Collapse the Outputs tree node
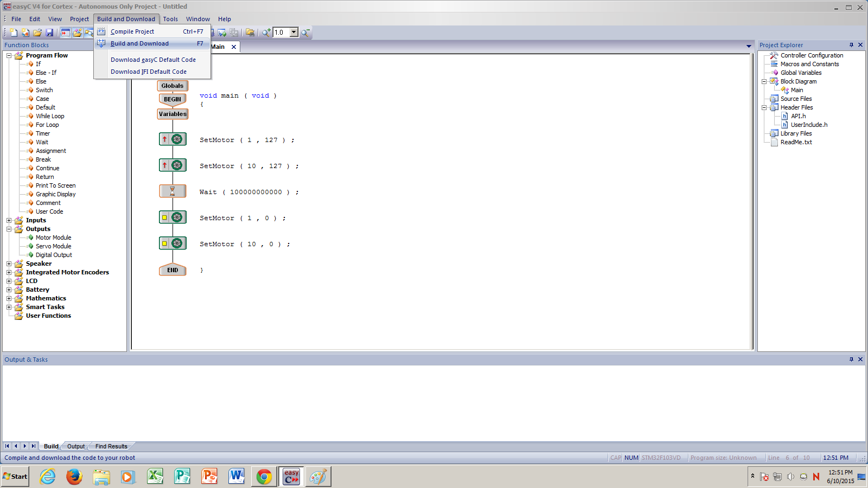 [x=9, y=229]
